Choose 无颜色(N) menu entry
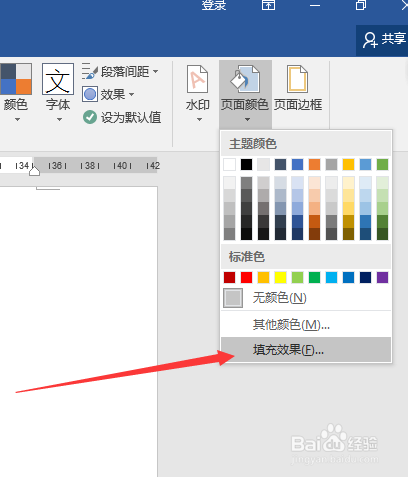 [306, 298]
